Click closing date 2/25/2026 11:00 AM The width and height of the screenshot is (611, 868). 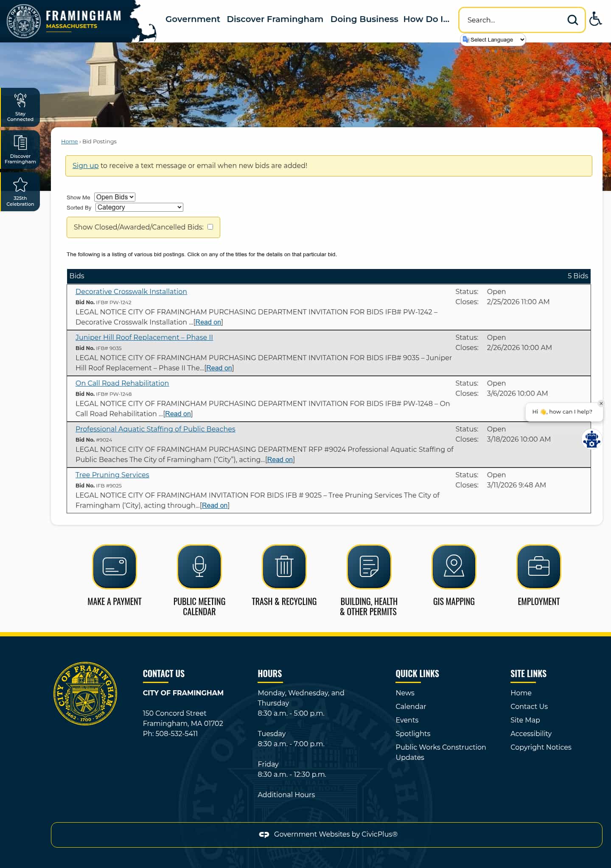pyautogui.click(x=518, y=302)
